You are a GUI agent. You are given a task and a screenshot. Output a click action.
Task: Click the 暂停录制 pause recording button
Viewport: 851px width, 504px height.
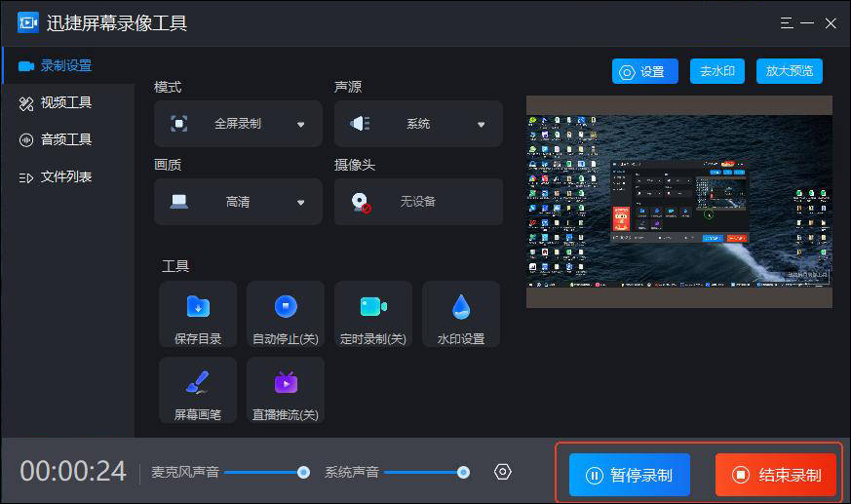coord(630,476)
